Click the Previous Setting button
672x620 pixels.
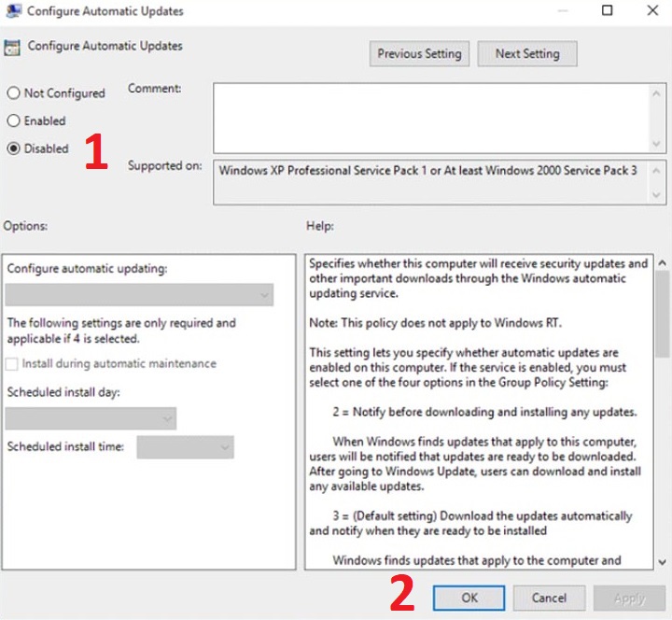(x=419, y=53)
